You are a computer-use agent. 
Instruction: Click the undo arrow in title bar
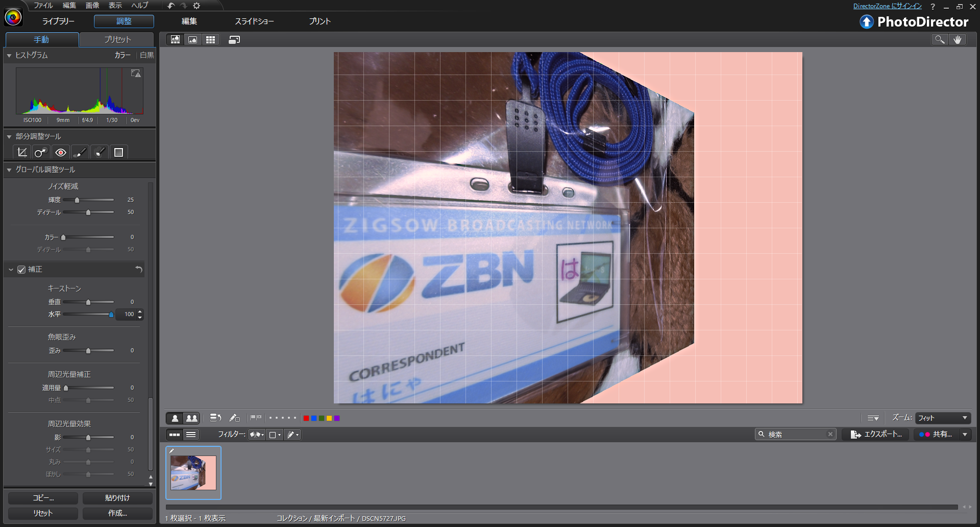tap(171, 6)
